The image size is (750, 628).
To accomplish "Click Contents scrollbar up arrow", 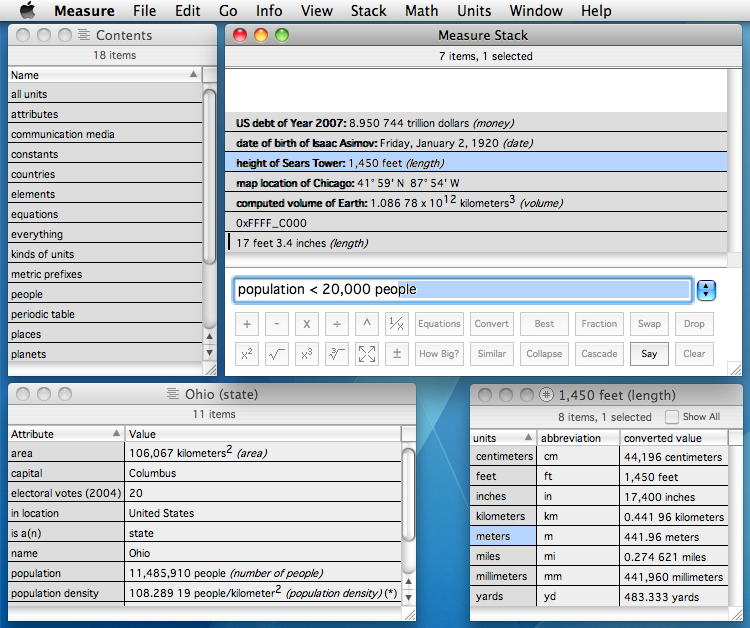I will (209, 337).
